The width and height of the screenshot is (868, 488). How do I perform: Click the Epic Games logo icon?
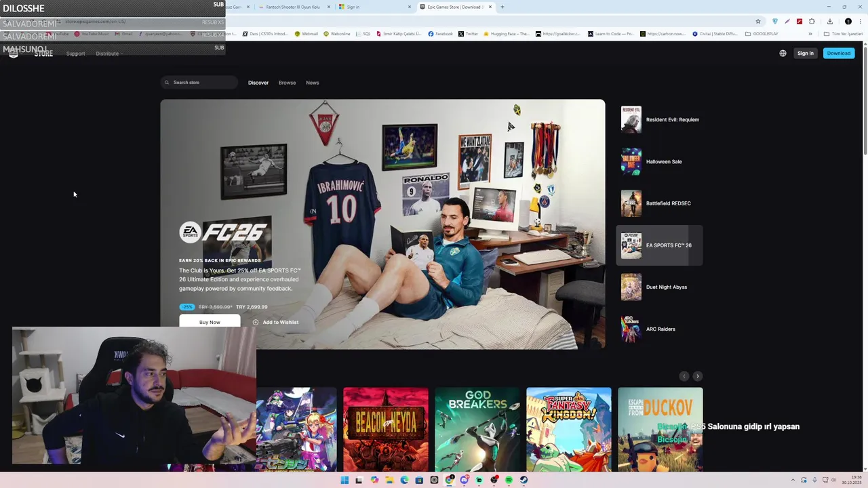coord(14,54)
